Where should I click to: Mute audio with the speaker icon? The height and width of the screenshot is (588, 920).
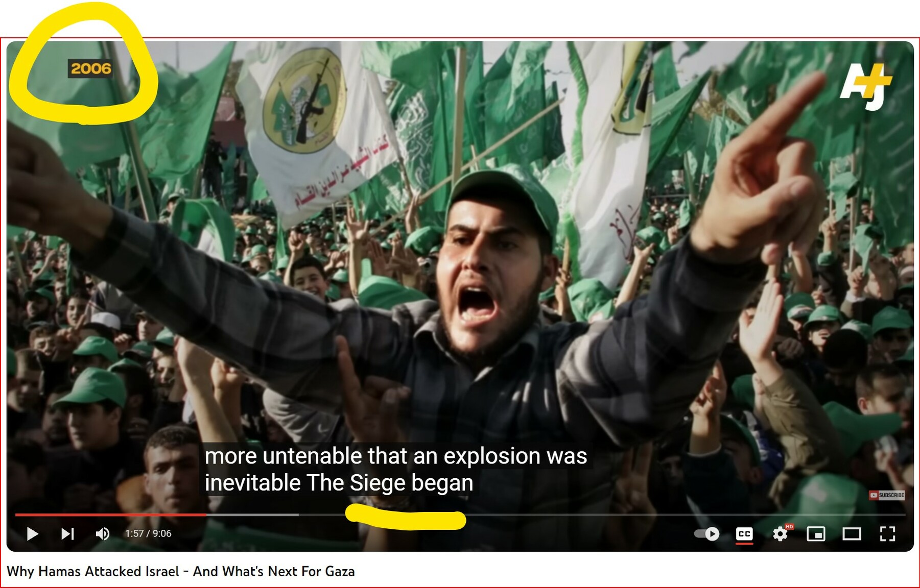click(102, 534)
